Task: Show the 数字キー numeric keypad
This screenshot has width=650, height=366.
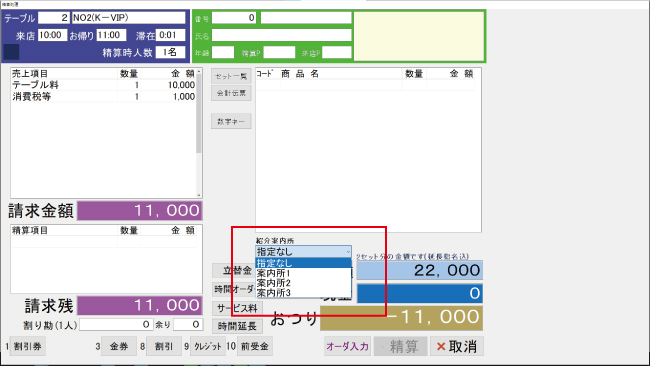Action: (231, 121)
